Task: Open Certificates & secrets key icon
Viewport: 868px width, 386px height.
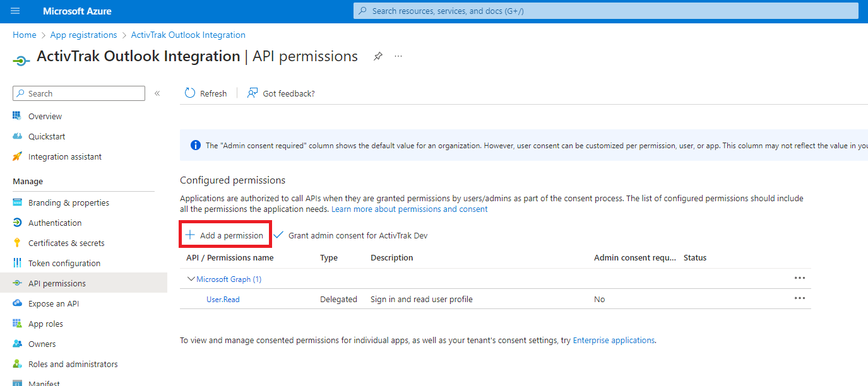Action: [17, 243]
